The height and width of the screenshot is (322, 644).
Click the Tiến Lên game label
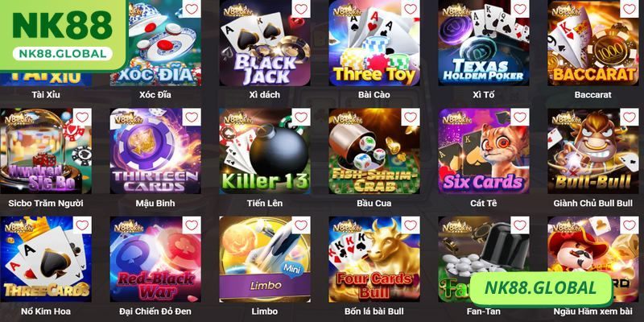coord(265,203)
